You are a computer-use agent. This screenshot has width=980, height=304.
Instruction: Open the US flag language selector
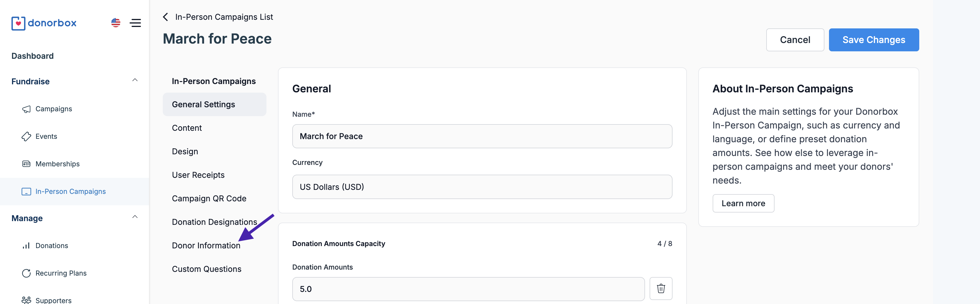[x=116, y=23]
